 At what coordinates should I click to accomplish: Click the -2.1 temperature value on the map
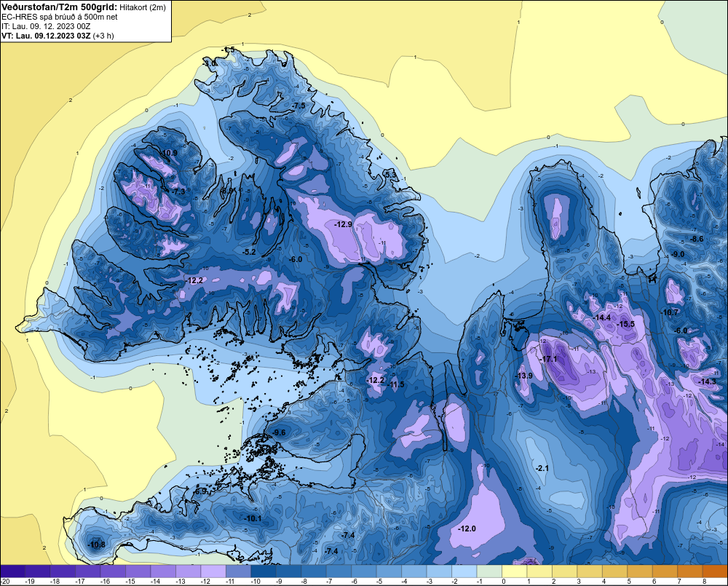[x=542, y=469]
